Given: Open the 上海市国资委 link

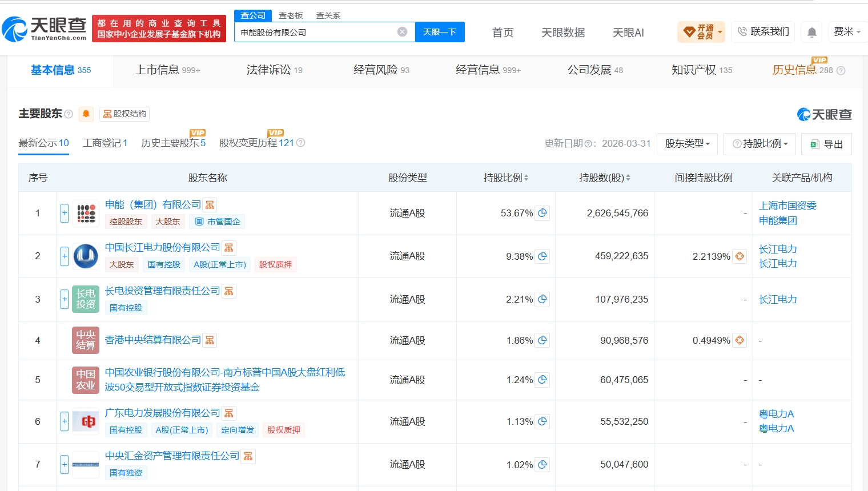Looking at the screenshot, I should point(787,206).
